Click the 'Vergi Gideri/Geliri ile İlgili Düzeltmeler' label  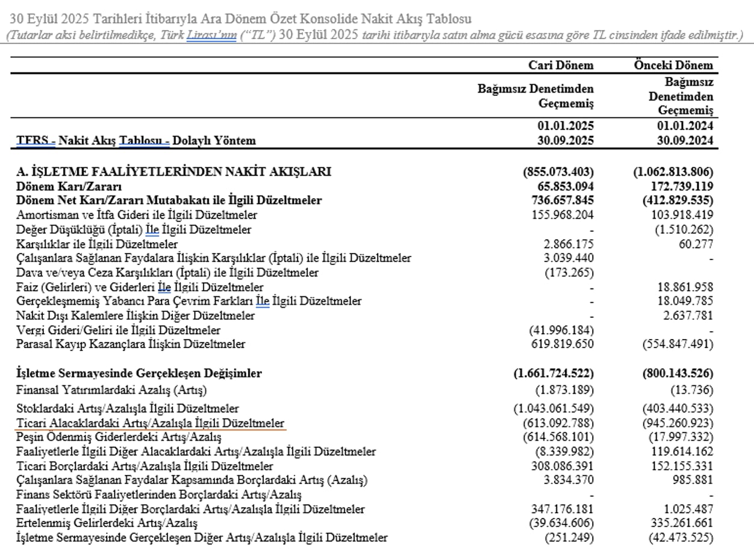118,330
